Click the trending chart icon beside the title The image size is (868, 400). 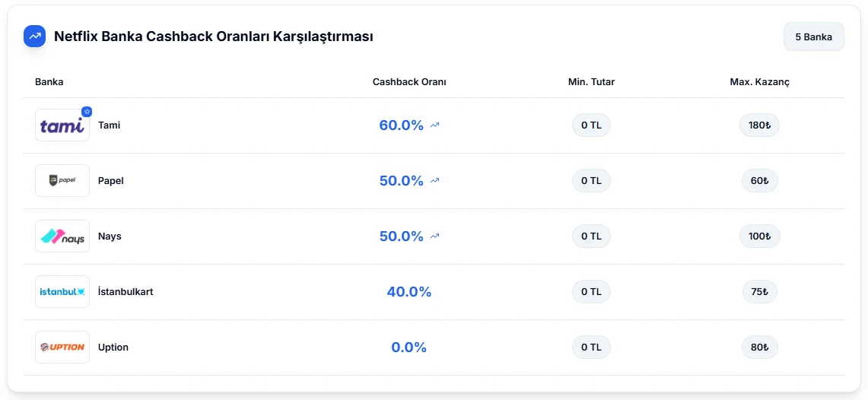[x=35, y=36]
